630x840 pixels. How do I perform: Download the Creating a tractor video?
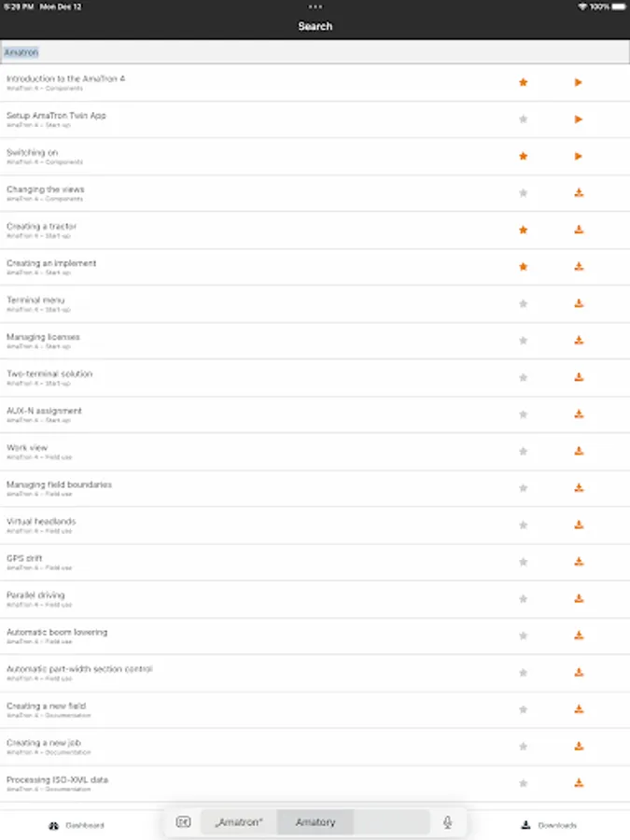(x=579, y=230)
